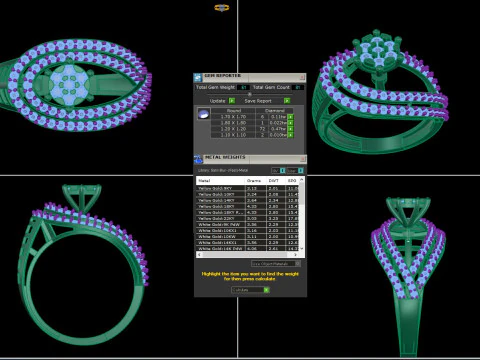
Task: Click the DWT column header
Action: 276,181
